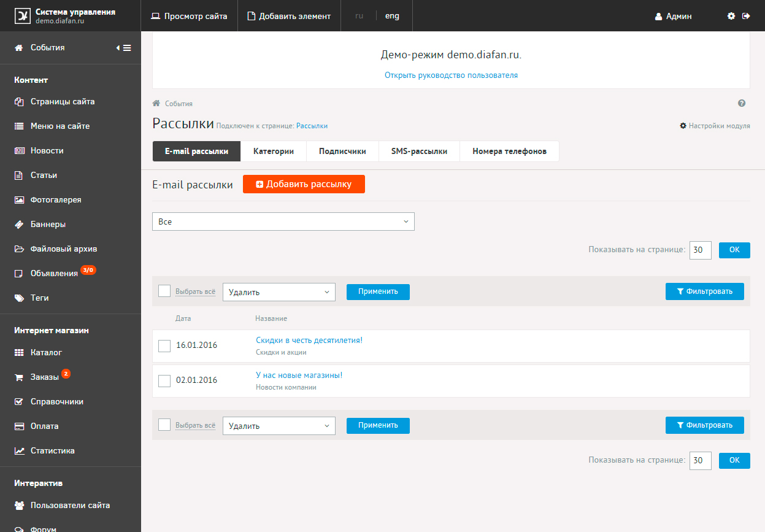Viewport: 765px width, 532px height.
Task: Open the Скидки в честь десятилетия! mailing
Action: click(x=309, y=340)
